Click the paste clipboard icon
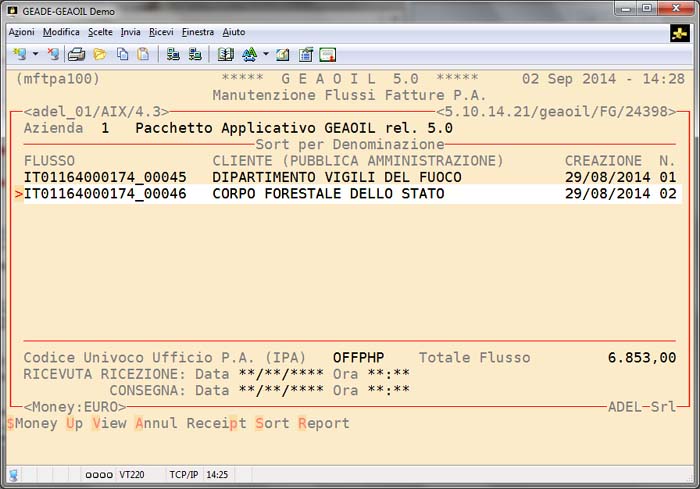This screenshot has width=700, height=489. coord(143,54)
